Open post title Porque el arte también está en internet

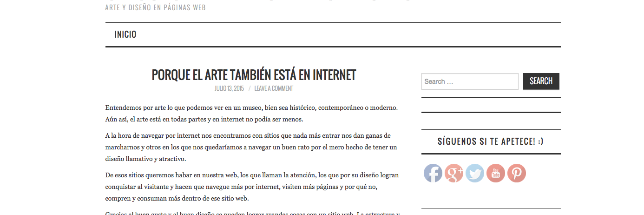tap(254, 74)
